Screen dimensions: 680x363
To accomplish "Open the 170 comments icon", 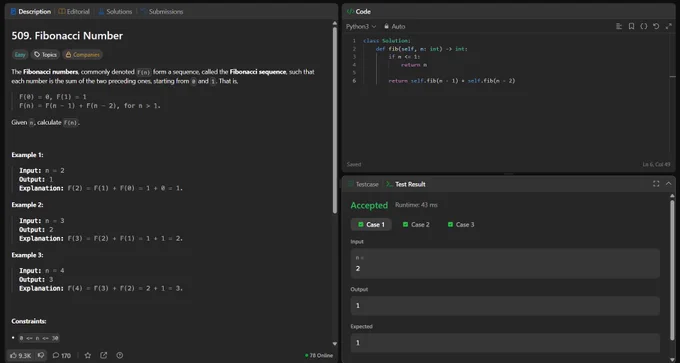I will tap(62, 355).
